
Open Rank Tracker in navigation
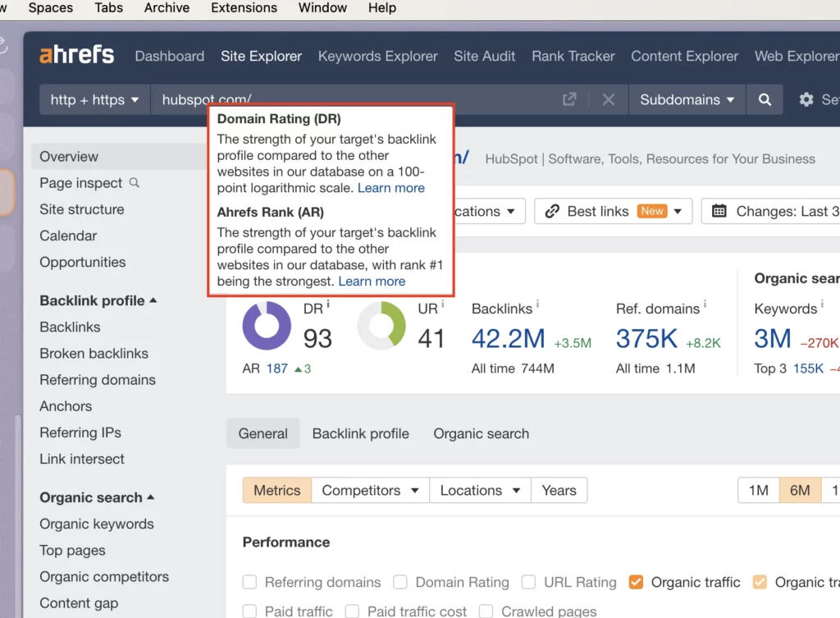point(573,56)
